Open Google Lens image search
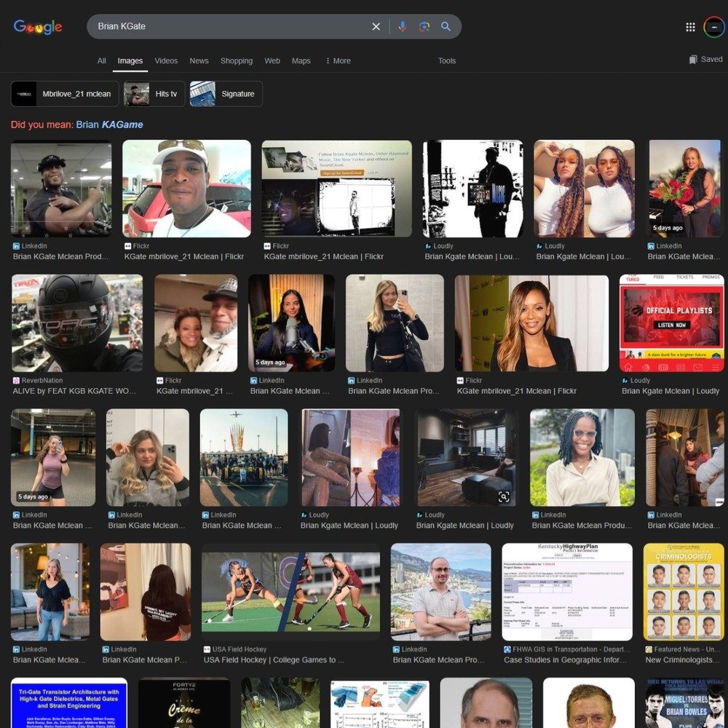Image resolution: width=728 pixels, height=728 pixels. tap(424, 26)
